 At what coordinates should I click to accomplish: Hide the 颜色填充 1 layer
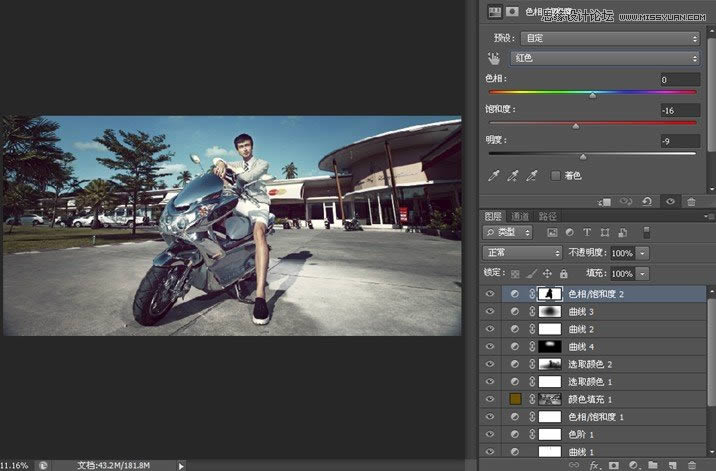click(x=490, y=399)
